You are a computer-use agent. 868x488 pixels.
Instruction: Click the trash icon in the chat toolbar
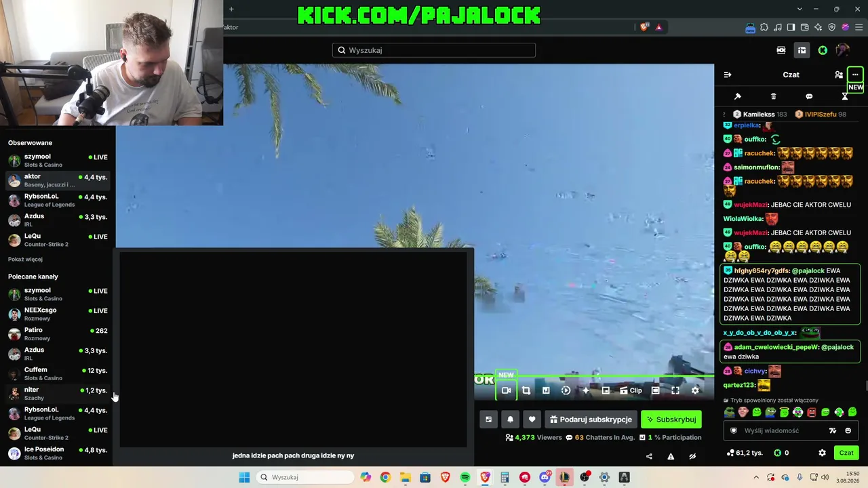(x=774, y=96)
